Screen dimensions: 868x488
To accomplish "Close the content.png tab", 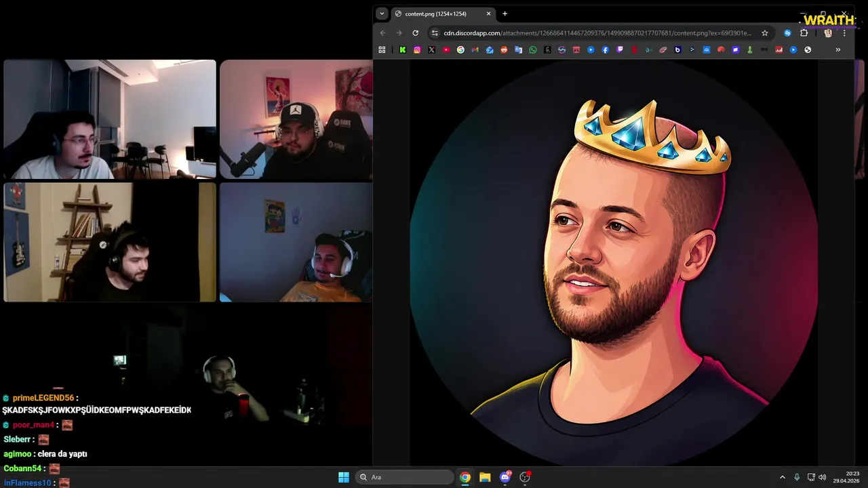I will 488,14.
